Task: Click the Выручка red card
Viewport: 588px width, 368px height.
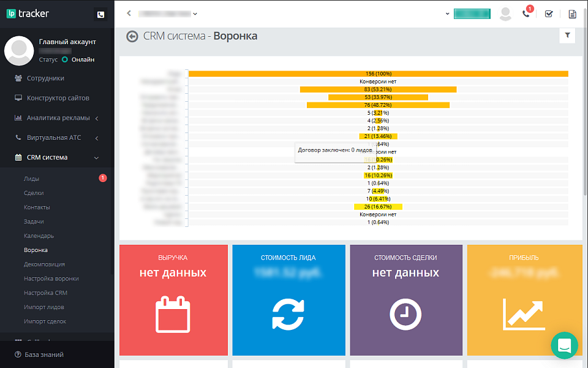Action: [x=173, y=300]
